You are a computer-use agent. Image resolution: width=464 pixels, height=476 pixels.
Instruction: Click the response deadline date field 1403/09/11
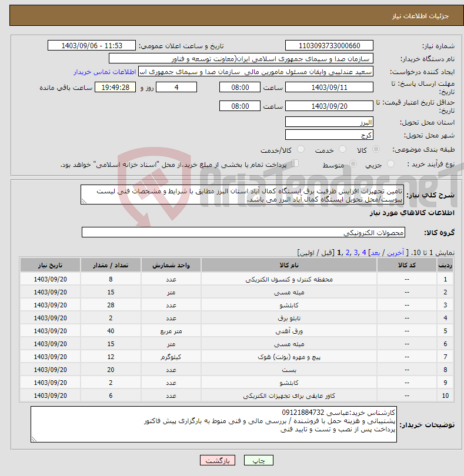coord(329,88)
